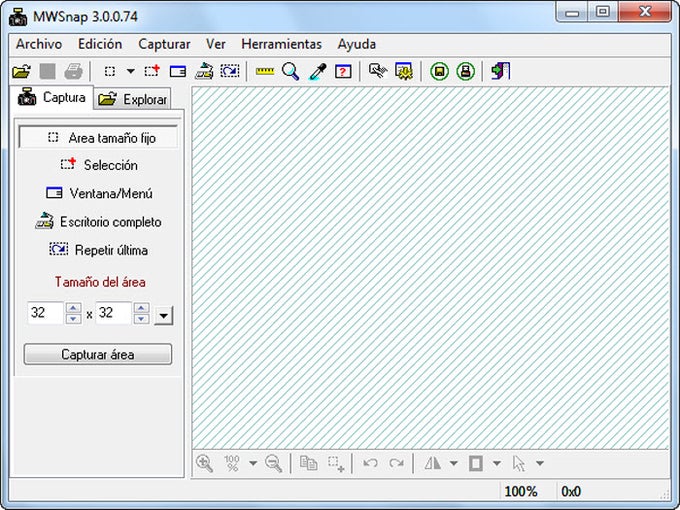680x510 pixels.
Task: Click the 'Capturar área' button
Action: pos(98,354)
